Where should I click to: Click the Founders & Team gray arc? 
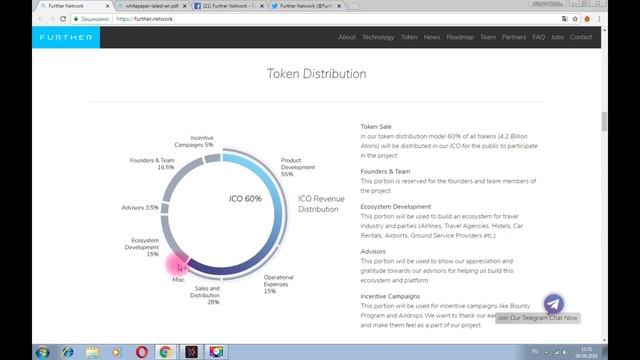click(180, 176)
